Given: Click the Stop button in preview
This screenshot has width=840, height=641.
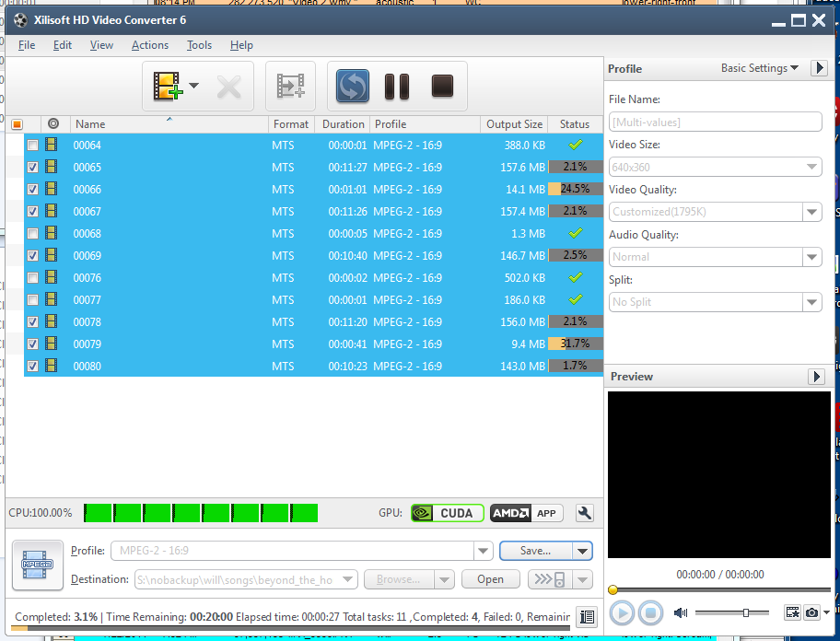Looking at the screenshot, I should [650, 613].
